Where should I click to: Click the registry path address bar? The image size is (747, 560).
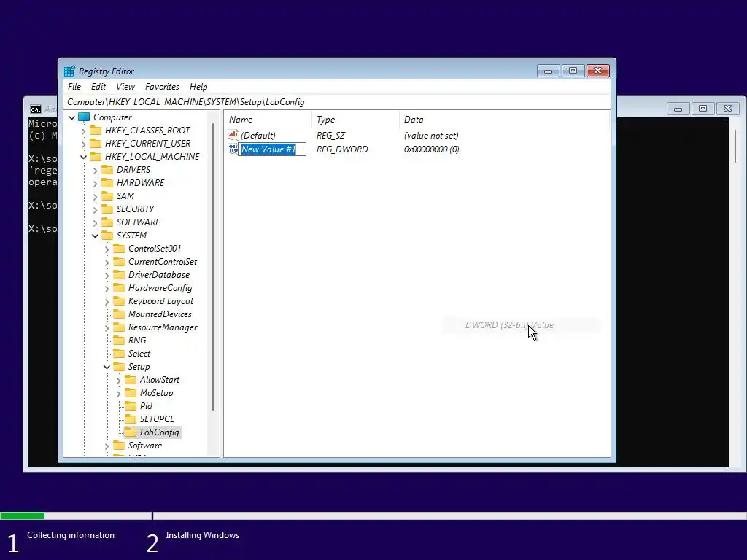(x=336, y=102)
